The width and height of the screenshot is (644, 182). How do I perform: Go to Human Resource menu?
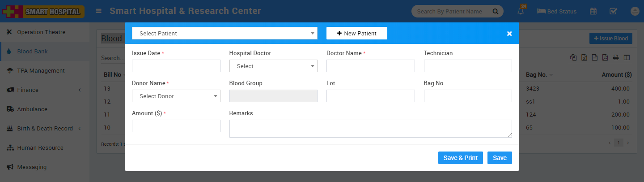tap(40, 148)
